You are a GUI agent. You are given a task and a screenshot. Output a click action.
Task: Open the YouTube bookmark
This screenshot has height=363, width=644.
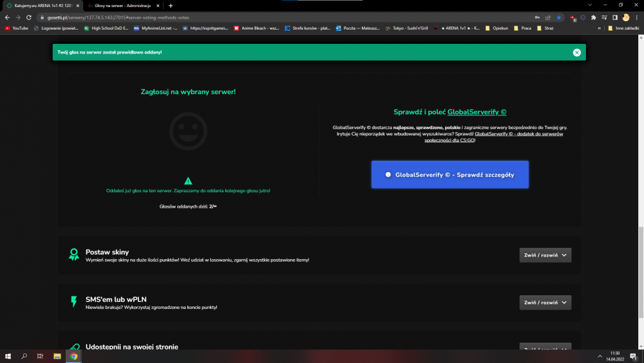[17, 28]
